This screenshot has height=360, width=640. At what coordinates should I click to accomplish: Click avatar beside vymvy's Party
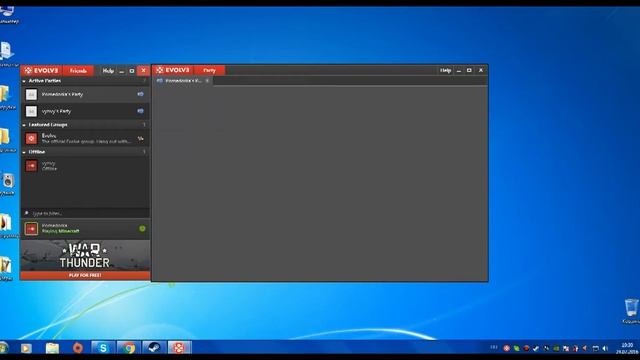click(x=31, y=111)
